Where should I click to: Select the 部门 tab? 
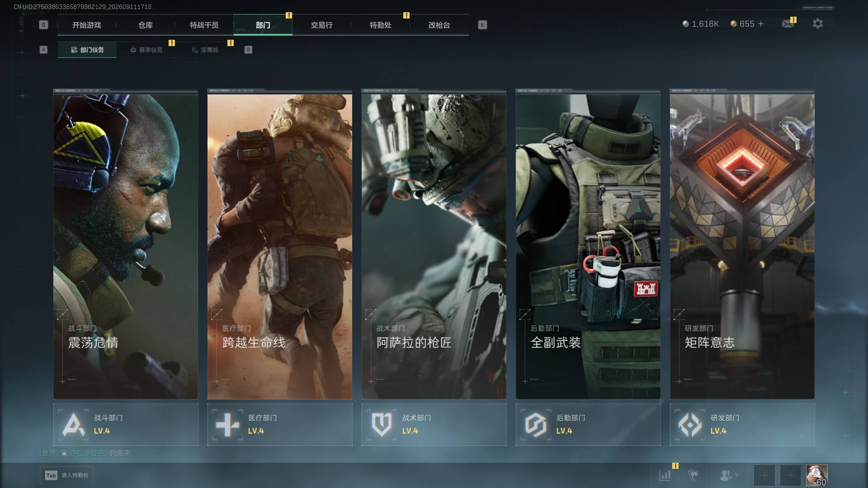click(263, 25)
